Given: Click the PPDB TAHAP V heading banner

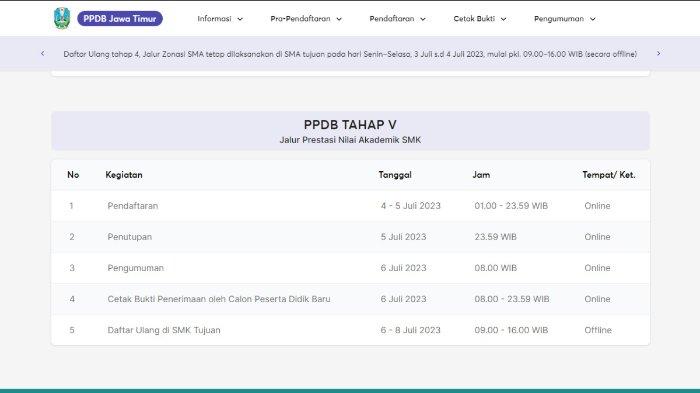Looking at the screenshot, I should click(350, 131).
